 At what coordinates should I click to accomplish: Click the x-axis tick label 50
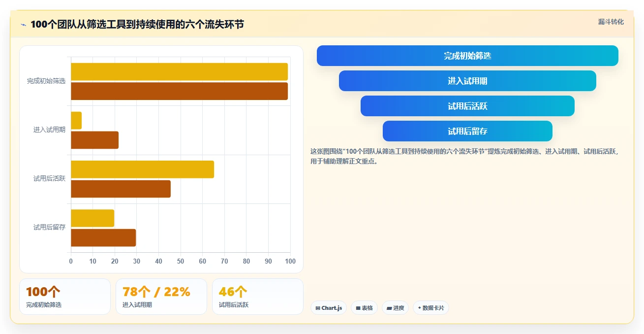[x=181, y=261]
